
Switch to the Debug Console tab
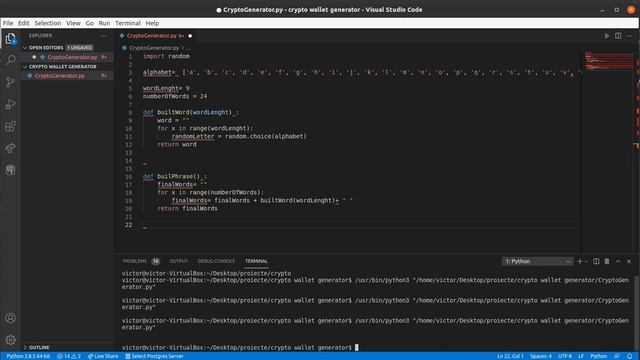coord(216,261)
